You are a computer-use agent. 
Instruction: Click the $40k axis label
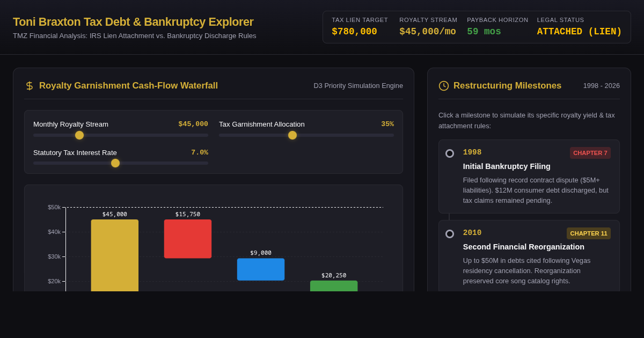tap(54, 232)
